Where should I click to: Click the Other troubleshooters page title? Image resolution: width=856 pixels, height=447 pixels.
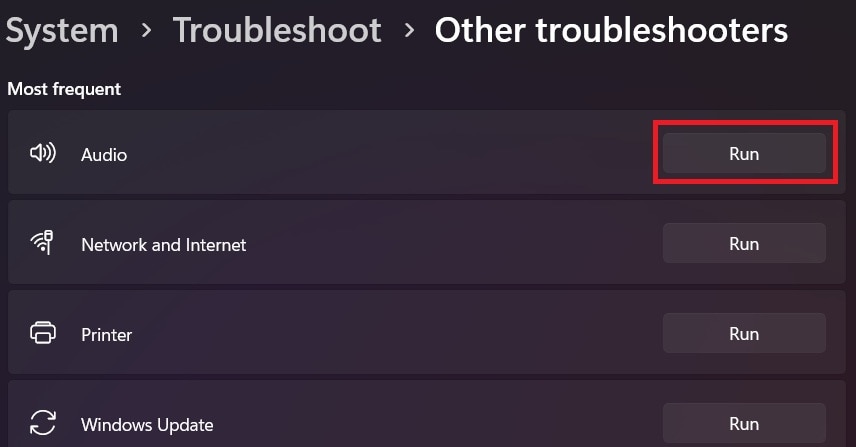(x=611, y=30)
